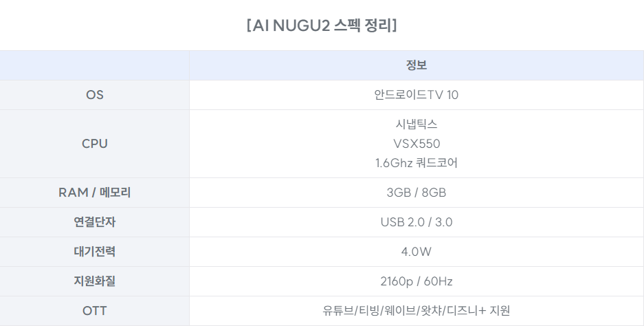Viewport: 644px width, 326px height.
Task: Click the 대기전력 row label
Action: pyautogui.click(x=94, y=252)
